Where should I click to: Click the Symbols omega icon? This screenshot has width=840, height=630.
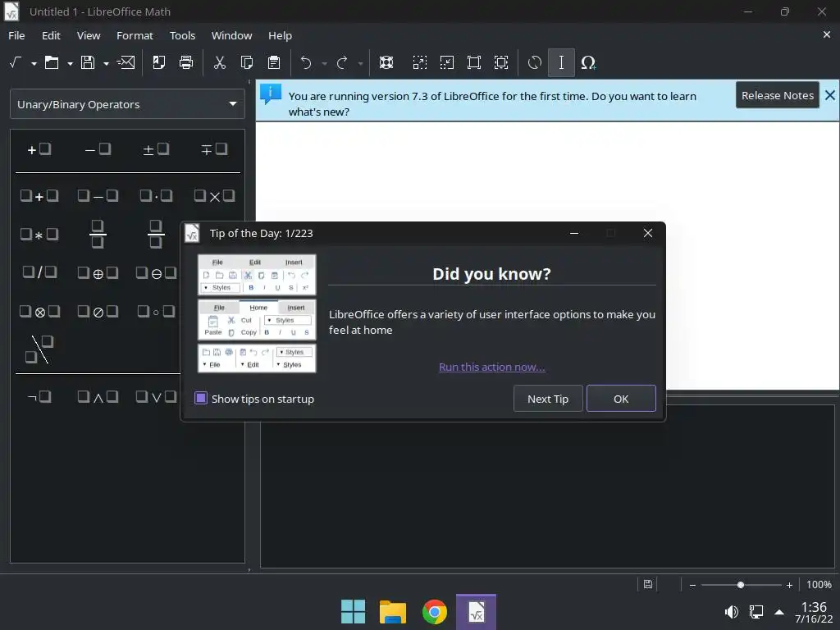pyautogui.click(x=588, y=62)
